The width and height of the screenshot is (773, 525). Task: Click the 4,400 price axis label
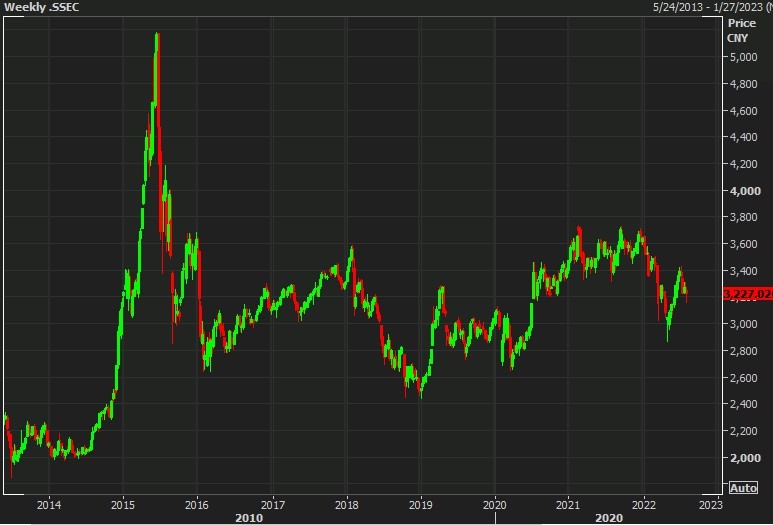[743, 137]
